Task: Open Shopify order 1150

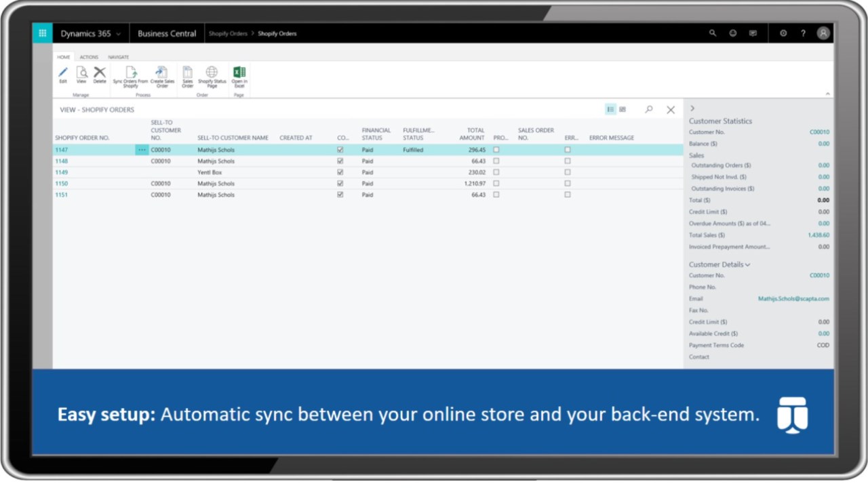Action: click(x=62, y=184)
